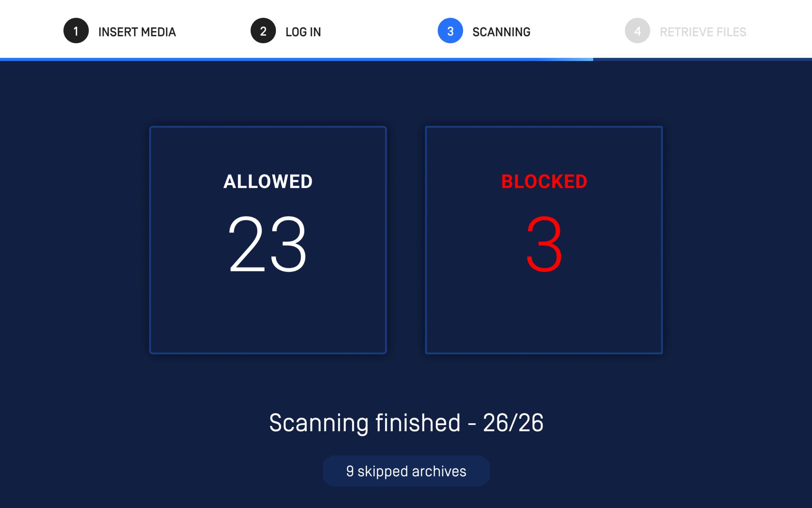Screen dimensions: 812x508
Task: Click the empty area below the 23 count
Action: (268, 316)
